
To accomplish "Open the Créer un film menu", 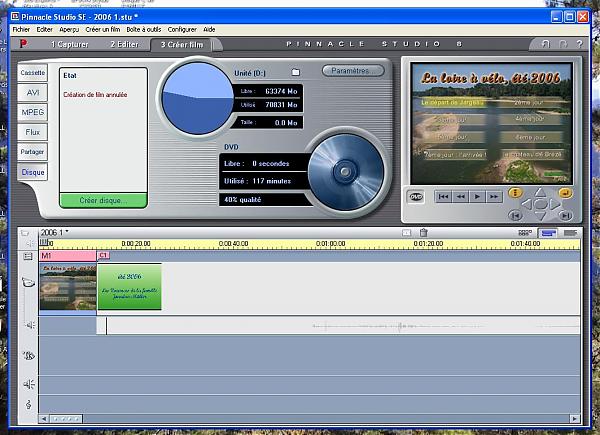I will (x=103, y=29).
